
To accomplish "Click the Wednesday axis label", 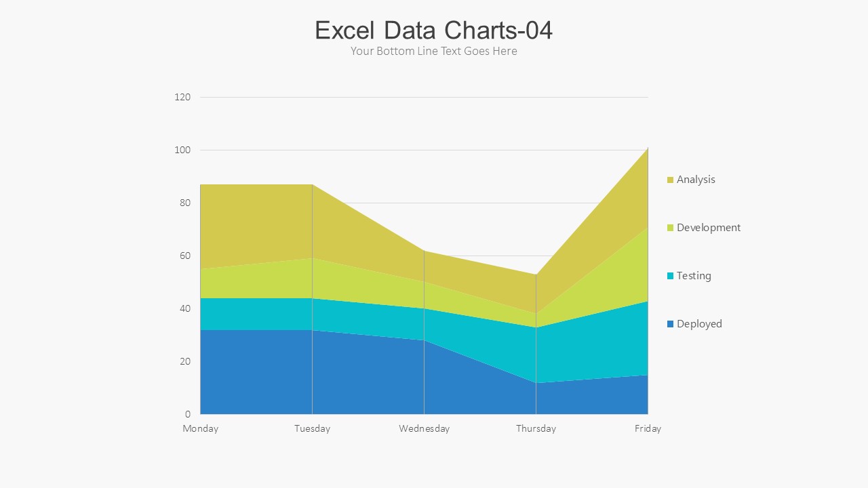I will point(425,428).
